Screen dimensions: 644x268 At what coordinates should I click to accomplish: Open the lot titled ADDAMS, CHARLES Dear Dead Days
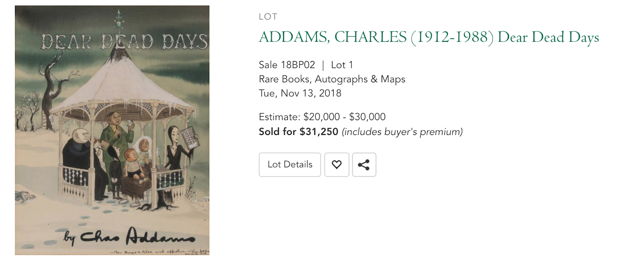click(x=428, y=37)
